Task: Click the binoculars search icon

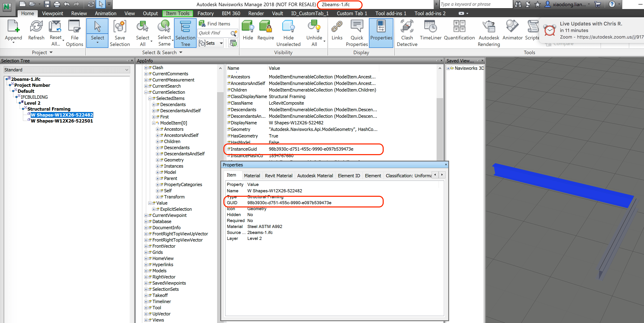Action: (518, 4)
